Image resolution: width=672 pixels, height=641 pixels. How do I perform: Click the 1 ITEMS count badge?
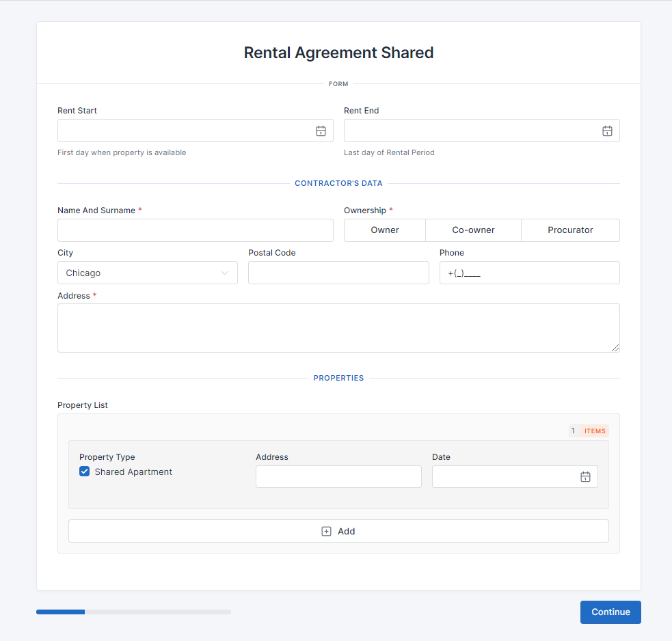588,431
